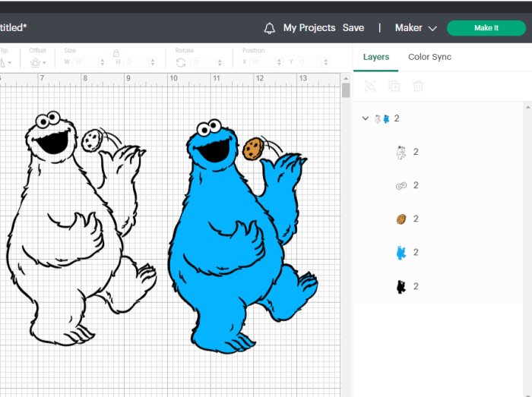The width and height of the screenshot is (532, 397).
Task: Click the height H input field
Action: coord(136,62)
